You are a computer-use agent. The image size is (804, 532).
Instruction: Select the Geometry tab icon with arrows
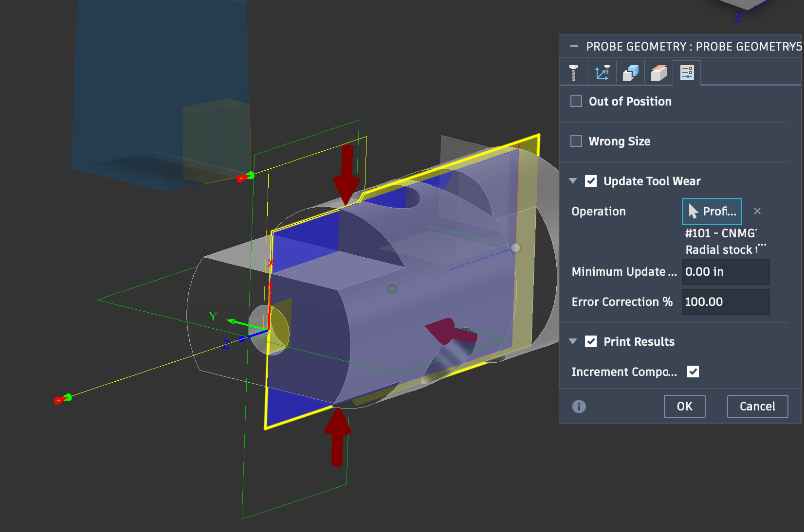[602, 72]
